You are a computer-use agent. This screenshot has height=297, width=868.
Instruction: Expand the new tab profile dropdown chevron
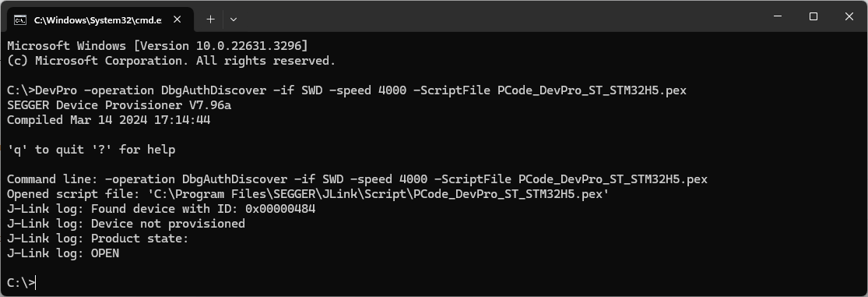(x=234, y=19)
